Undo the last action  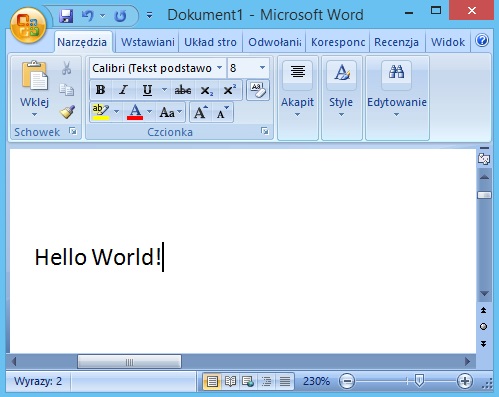coord(88,16)
